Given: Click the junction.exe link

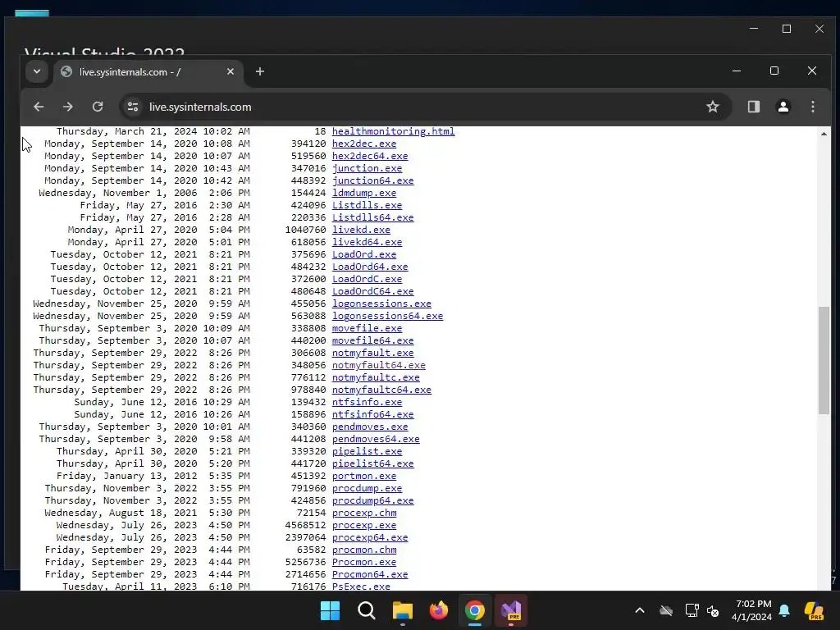Looking at the screenshot, I should click(367, 168).
